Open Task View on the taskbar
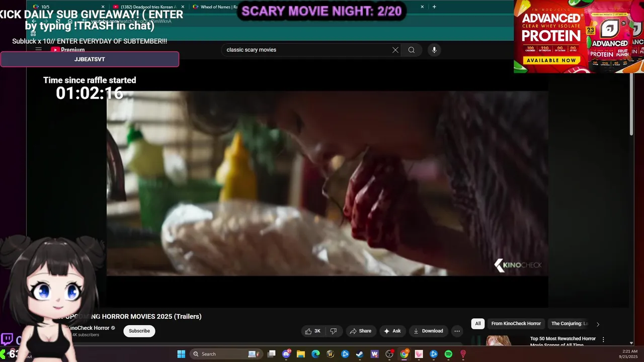 tap(272, 354)
